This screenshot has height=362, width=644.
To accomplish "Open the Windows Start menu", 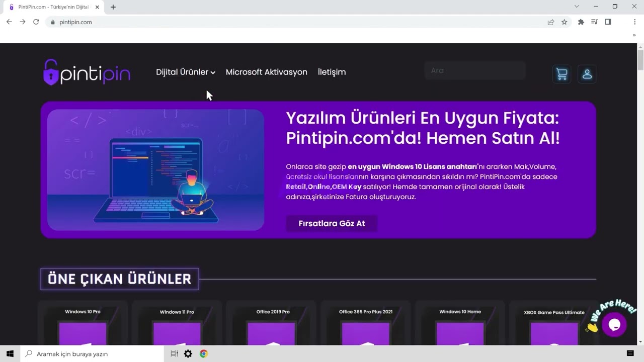I will pos(10,353).
